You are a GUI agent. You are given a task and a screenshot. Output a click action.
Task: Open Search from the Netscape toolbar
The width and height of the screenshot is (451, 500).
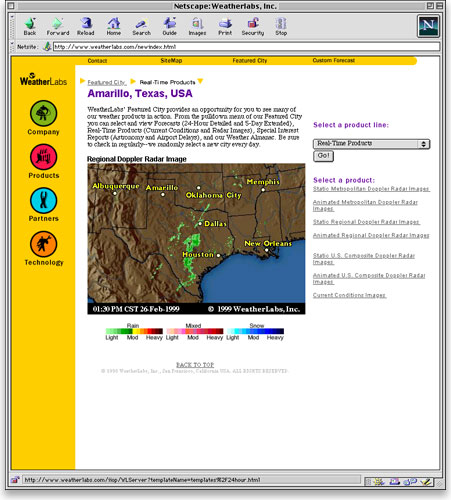(141, 23)
